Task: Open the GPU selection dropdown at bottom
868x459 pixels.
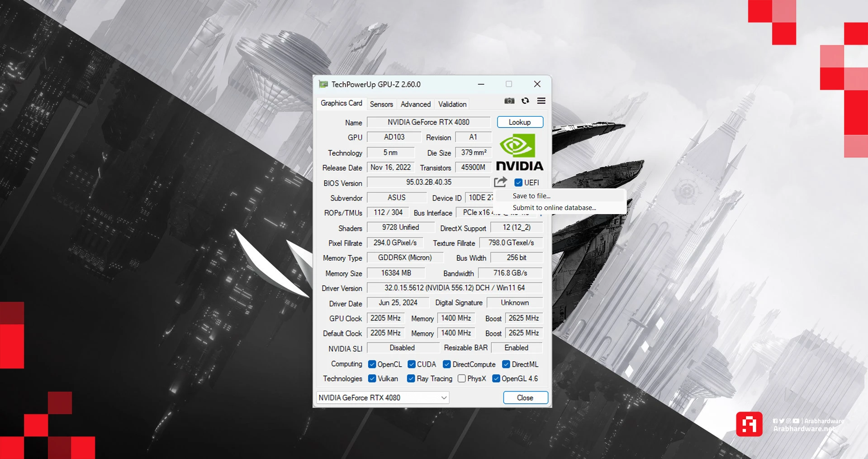Action: click(383, 397)
